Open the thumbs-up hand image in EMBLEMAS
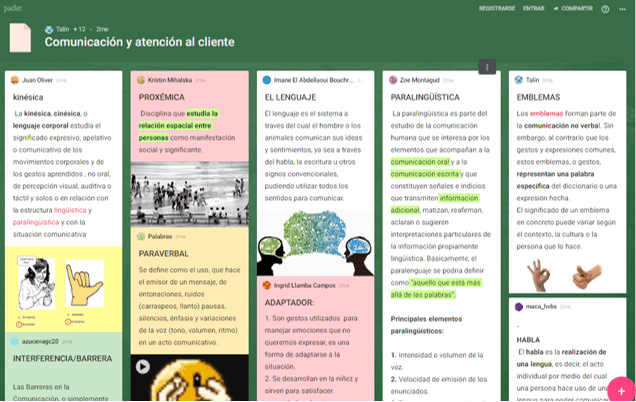 coord(587,276)
